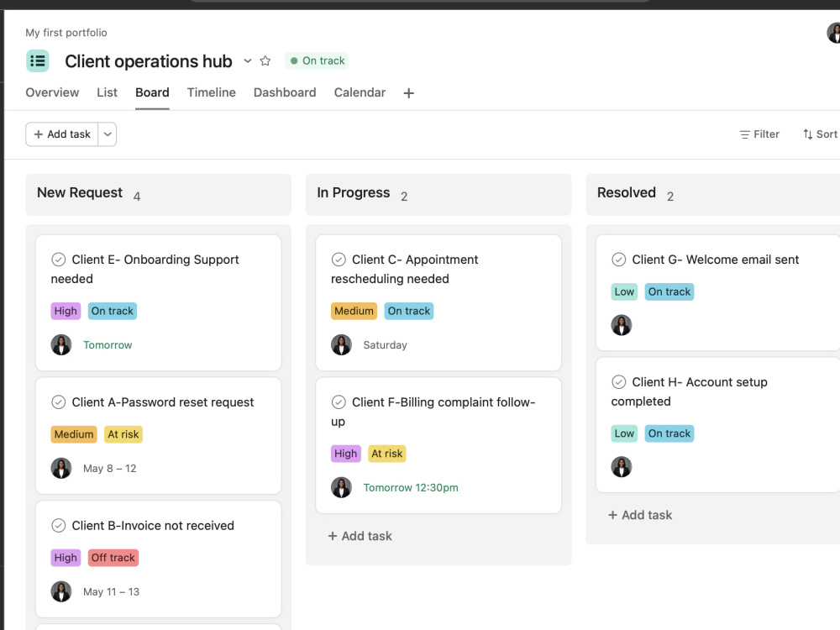The image size is (840, 630).
Task: Add task in the Resolved column
Action: (x=640, y=516)
